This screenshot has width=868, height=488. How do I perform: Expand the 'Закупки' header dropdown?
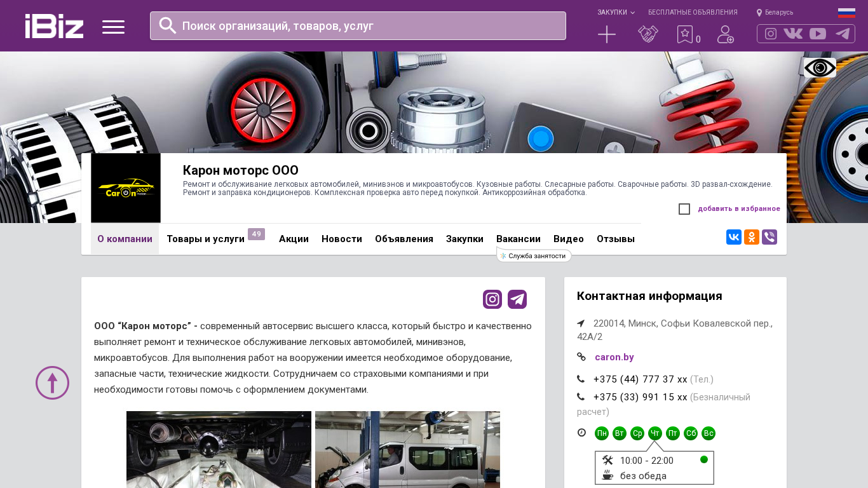[x=616, y=13]
